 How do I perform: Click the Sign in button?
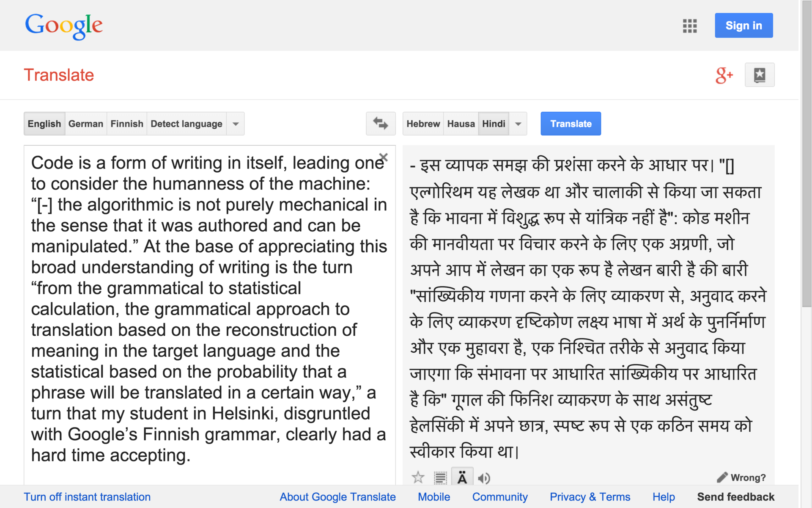743,26
